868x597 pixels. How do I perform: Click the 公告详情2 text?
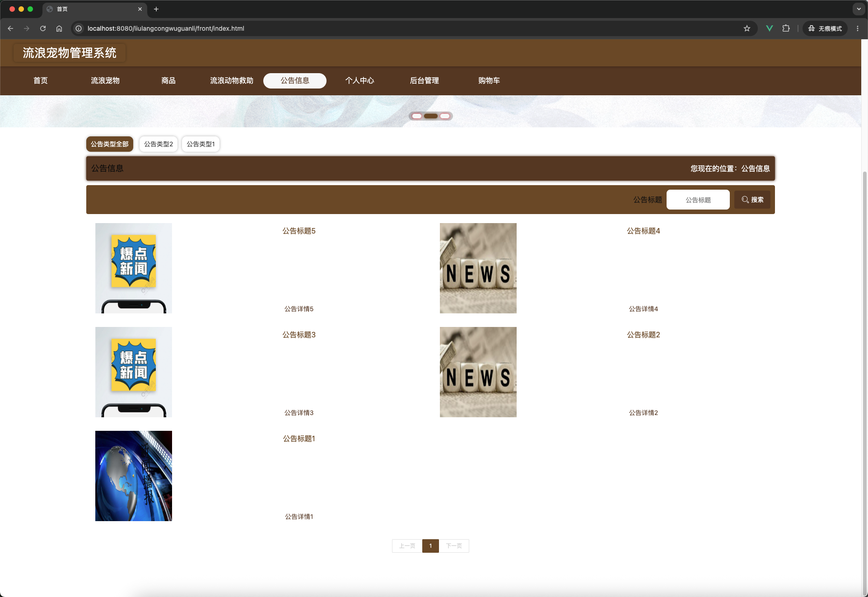(644, 413)
